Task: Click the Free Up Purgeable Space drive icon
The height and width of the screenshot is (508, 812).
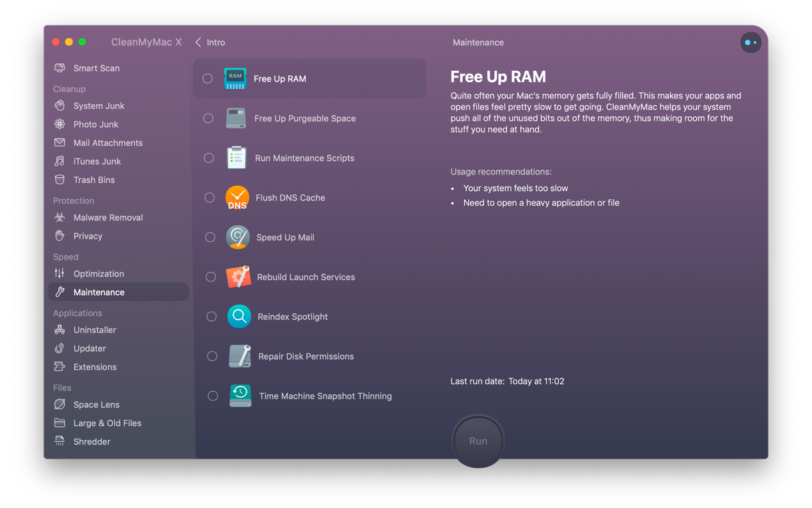Action: pyautogui.click(x=236, y=118)
